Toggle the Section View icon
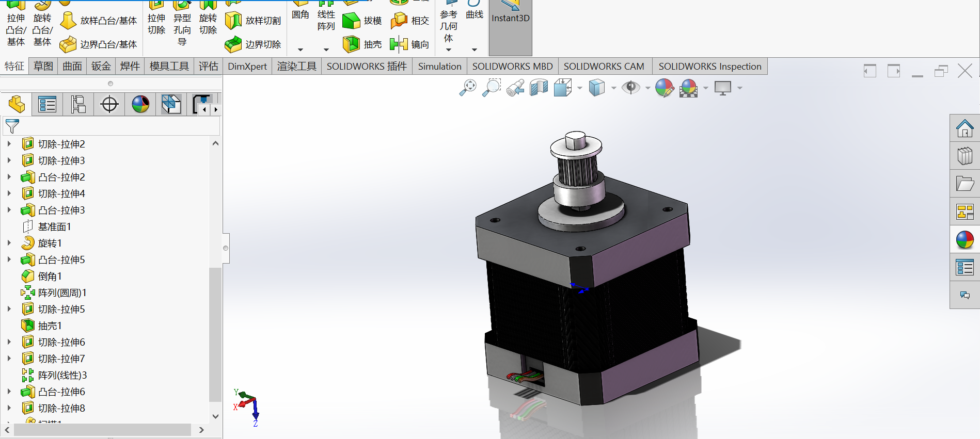The image size is (980, 439). pyautogui.click(x=539, y=87)
